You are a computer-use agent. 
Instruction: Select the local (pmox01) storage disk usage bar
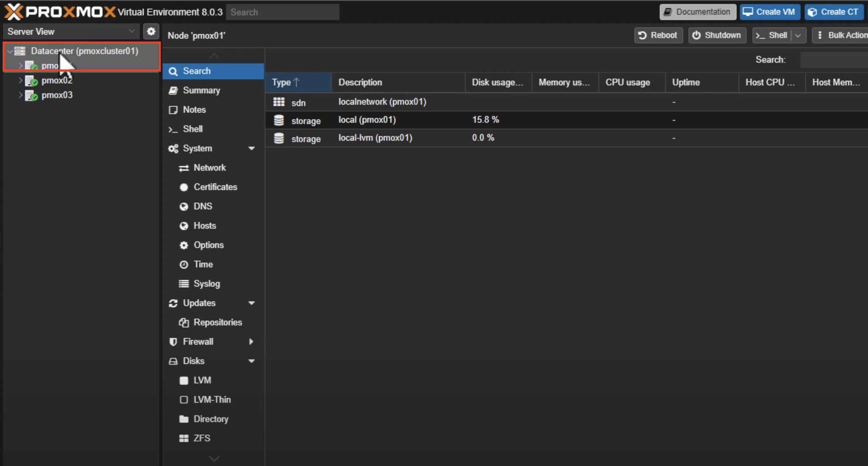tap(486, 119)
